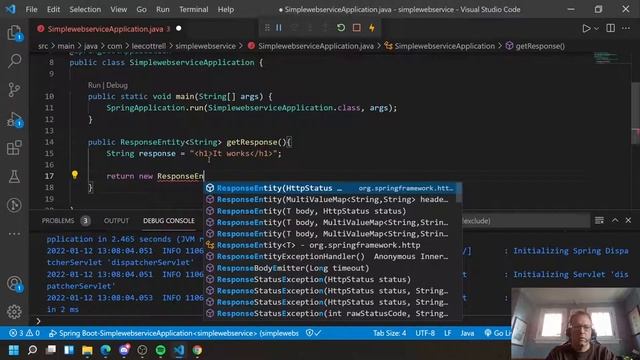Image resolution: width=640 pixels, height=360 pixels.
Task: Open the run options dropdown arrow
Action: [x=597, y=28]
